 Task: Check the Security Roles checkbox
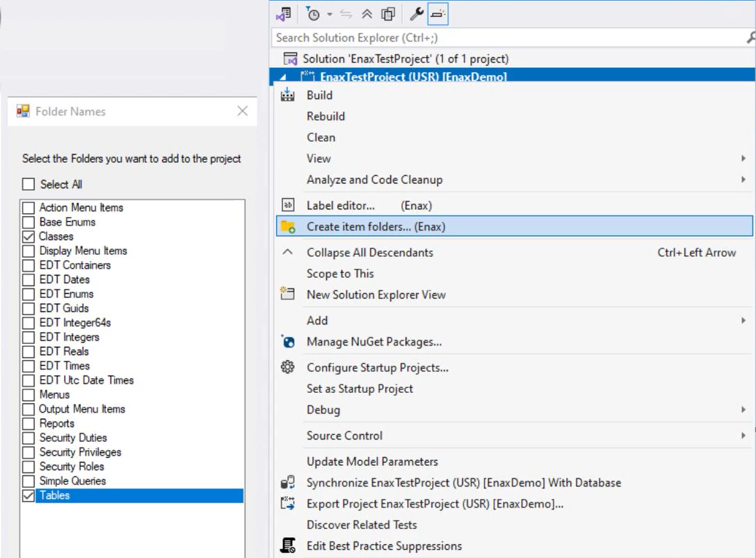coord(28,467)
